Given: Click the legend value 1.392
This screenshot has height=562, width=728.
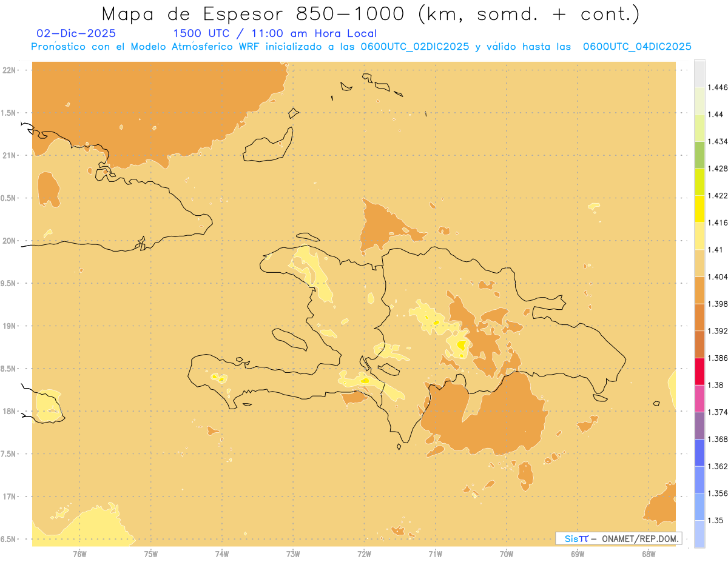Looking at the screenshot, I should (x=719, y=331).
